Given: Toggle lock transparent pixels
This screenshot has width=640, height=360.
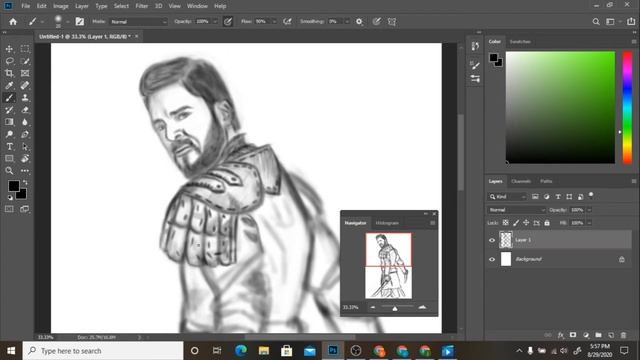Looking at the screenshot, I should tap(506, 223).
